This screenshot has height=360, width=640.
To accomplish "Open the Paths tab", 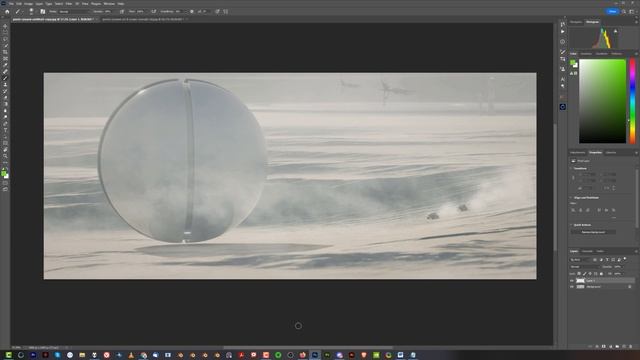I will click(x=600, y=251).
